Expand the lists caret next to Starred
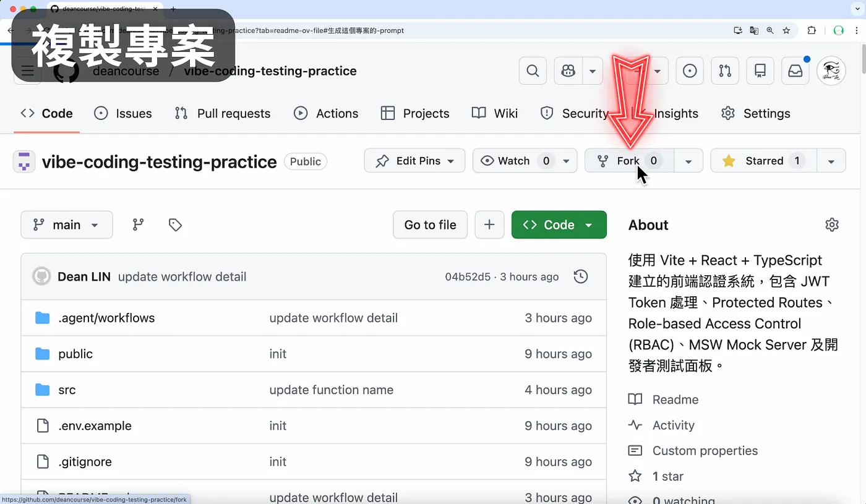Viewport: 866px width, 504px height. tap(831, 161)
